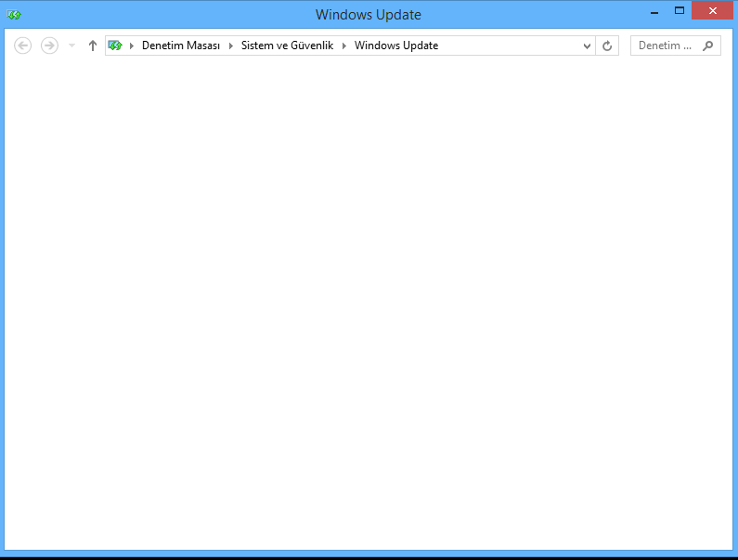Click the search magnifier icon

708,46
